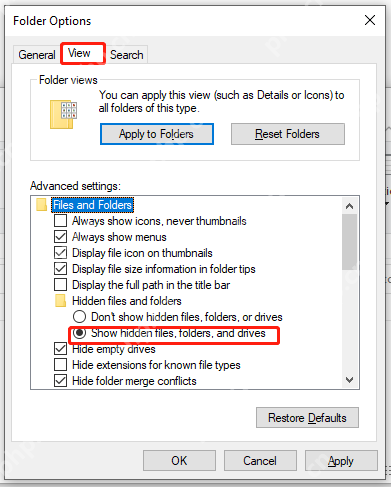Apply the folder option changes
391x487 pixels.
tap(341, 461)
